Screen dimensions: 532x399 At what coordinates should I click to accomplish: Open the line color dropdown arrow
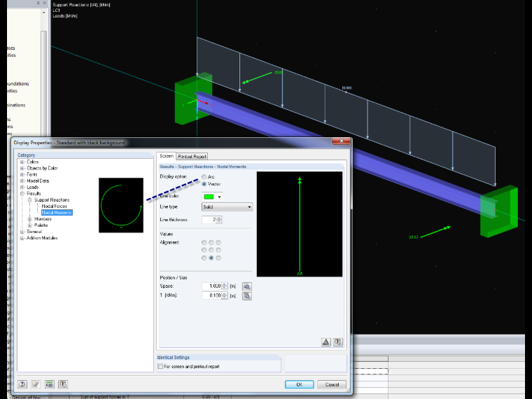click(x=219, y=197)
